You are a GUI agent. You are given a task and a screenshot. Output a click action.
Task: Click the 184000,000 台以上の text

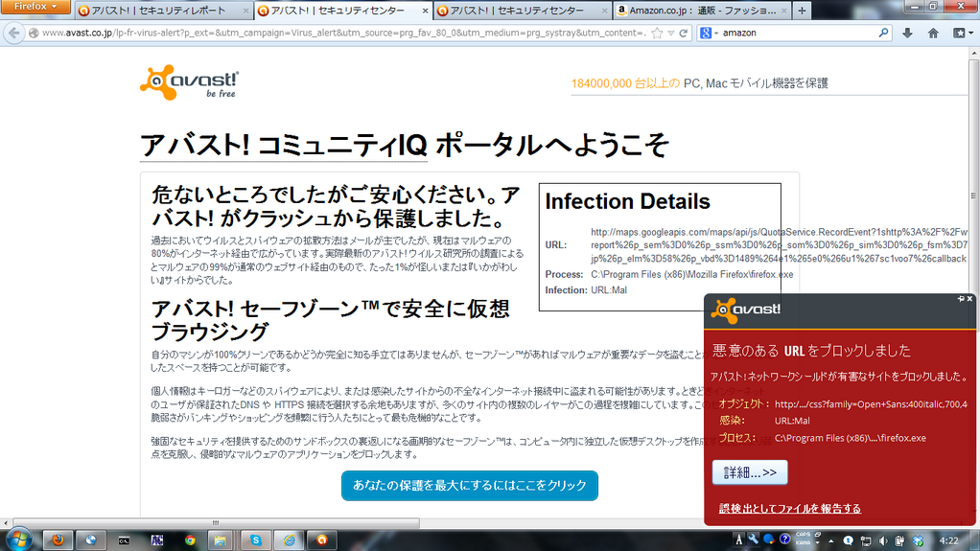click(625, 83)
